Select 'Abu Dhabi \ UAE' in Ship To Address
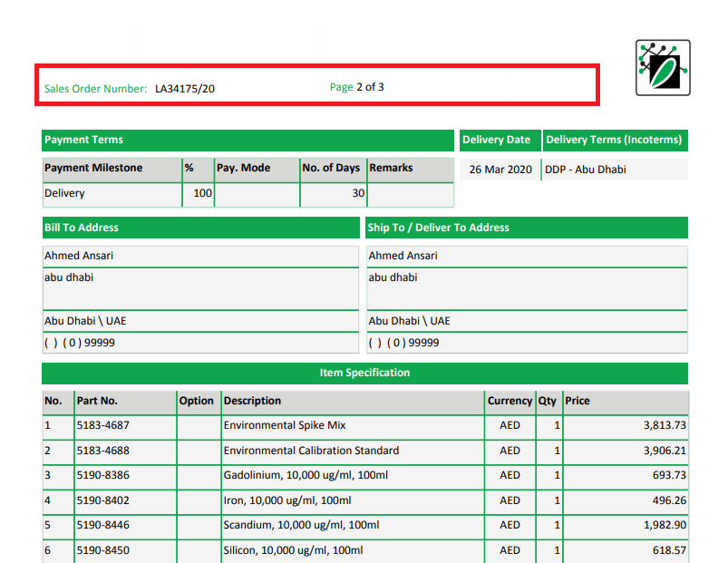 pyautogui.click(x=410, y=321)
